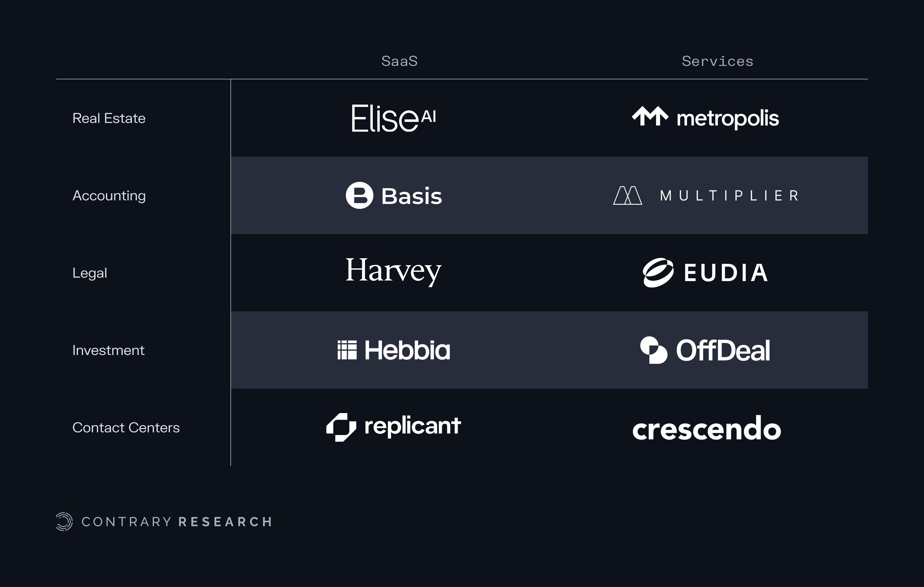Click the CONTRARY RESEARCH footer text

click(177, 522)
